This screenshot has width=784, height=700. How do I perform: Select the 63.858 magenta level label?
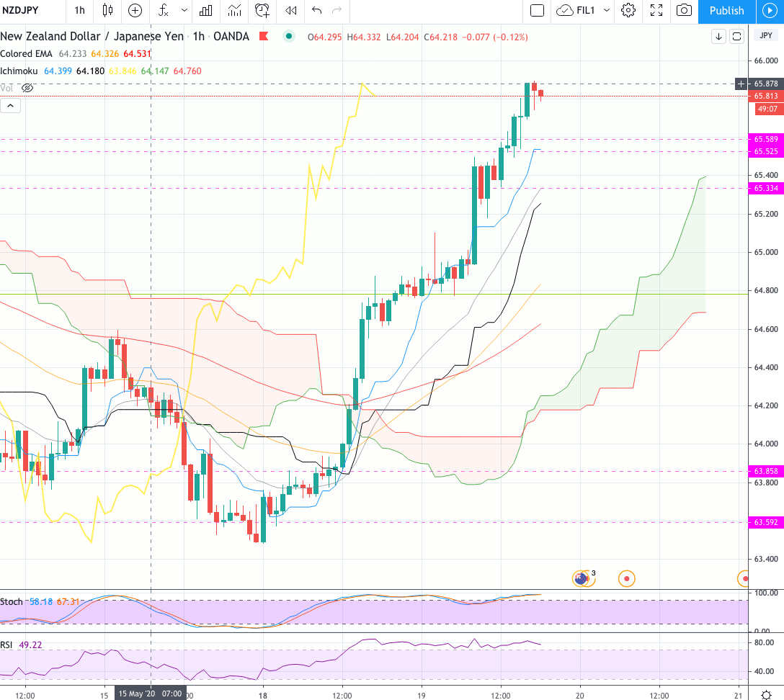766,471
